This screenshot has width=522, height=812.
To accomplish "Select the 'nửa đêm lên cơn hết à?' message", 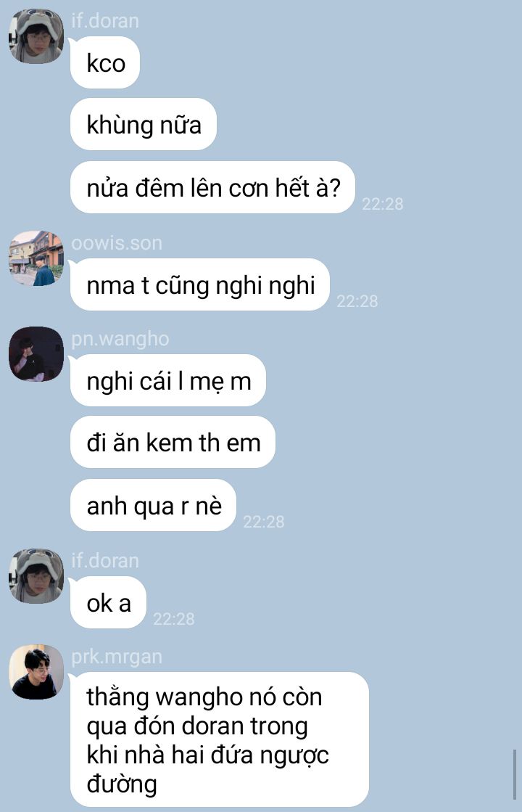I will tap(212, 187).
